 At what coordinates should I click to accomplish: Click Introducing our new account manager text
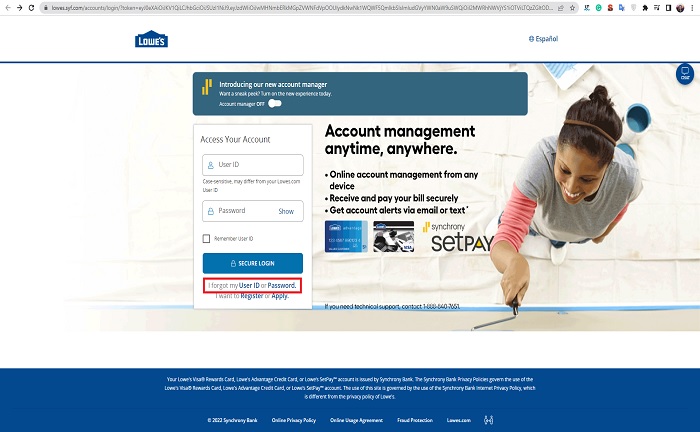(x=273, y=84)
